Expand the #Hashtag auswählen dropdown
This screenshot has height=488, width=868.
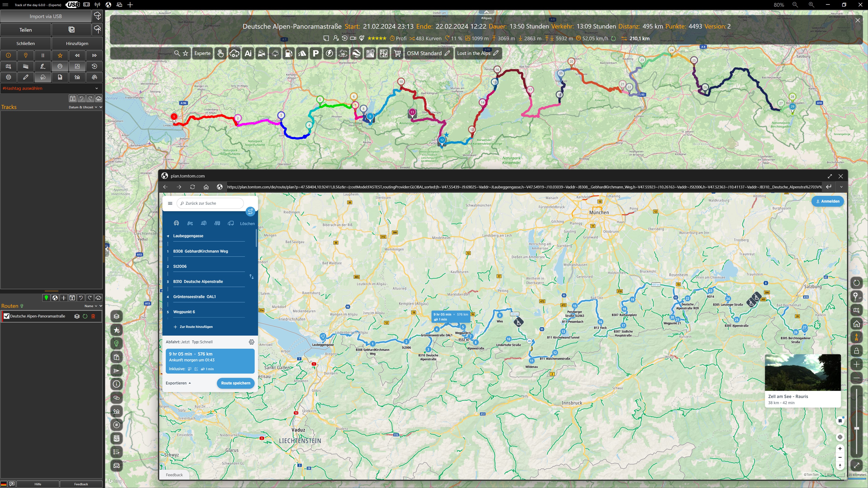point(97,88)
